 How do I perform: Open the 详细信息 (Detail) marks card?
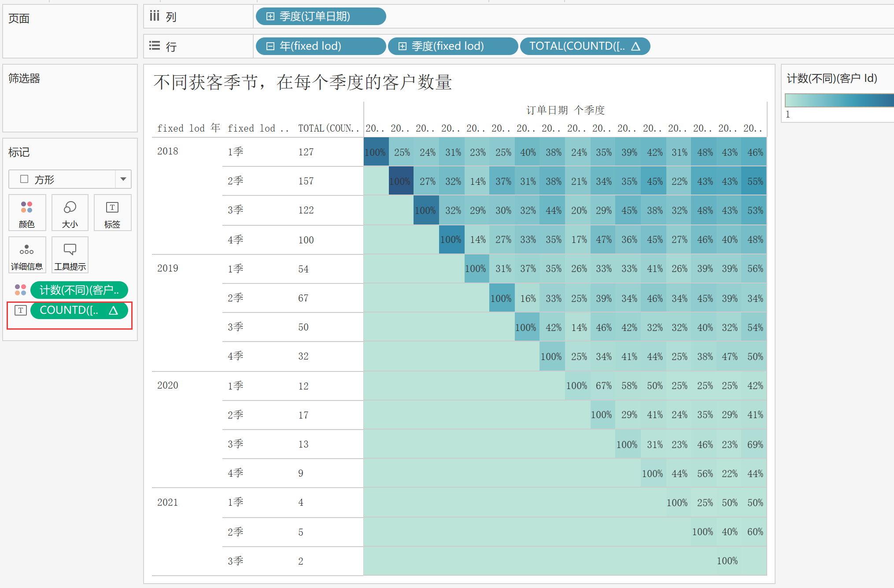[27, 255]
